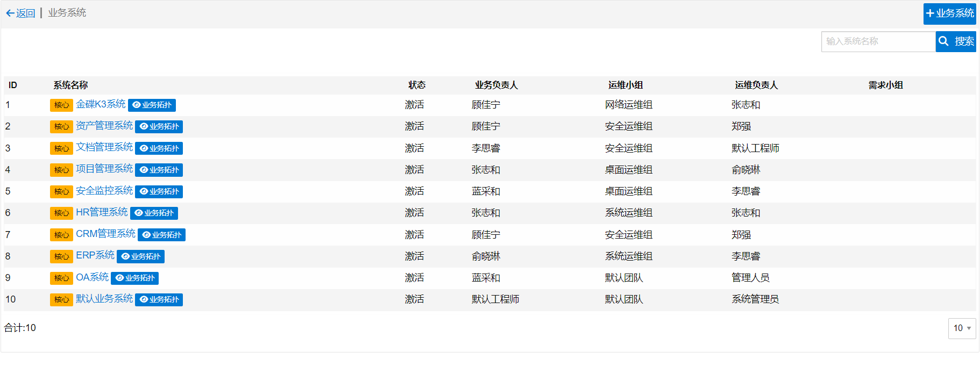Click the 返回 back arrow link
The image size is (980, 381).
tap(20, 13)
